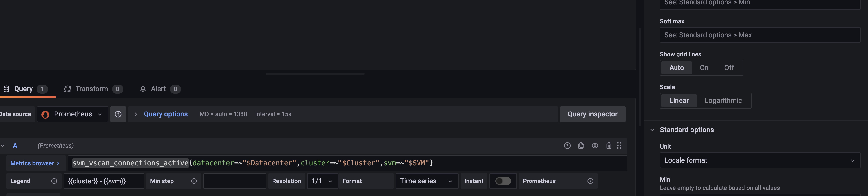Click the Prometheus info icon near the toggle
This screenshot has height=196, width=868.
pyautogui.click(x=590, y=181)
